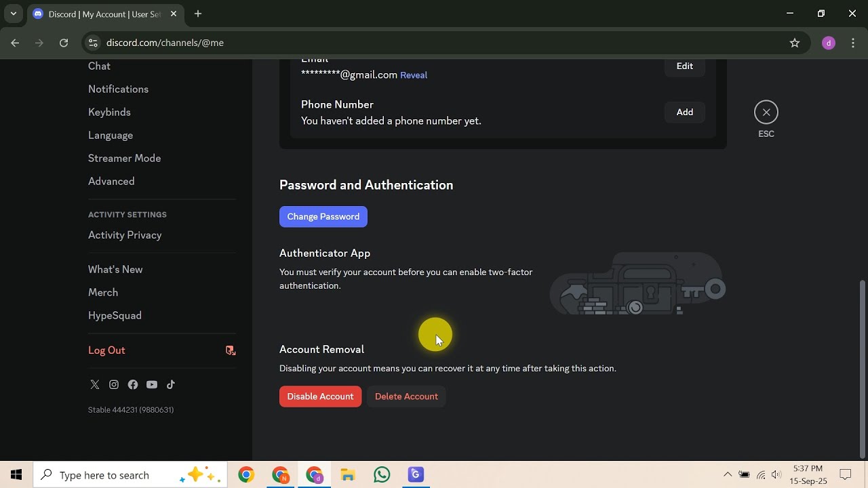
Task: View site information icon in address bar
Action: pos(93,43)
